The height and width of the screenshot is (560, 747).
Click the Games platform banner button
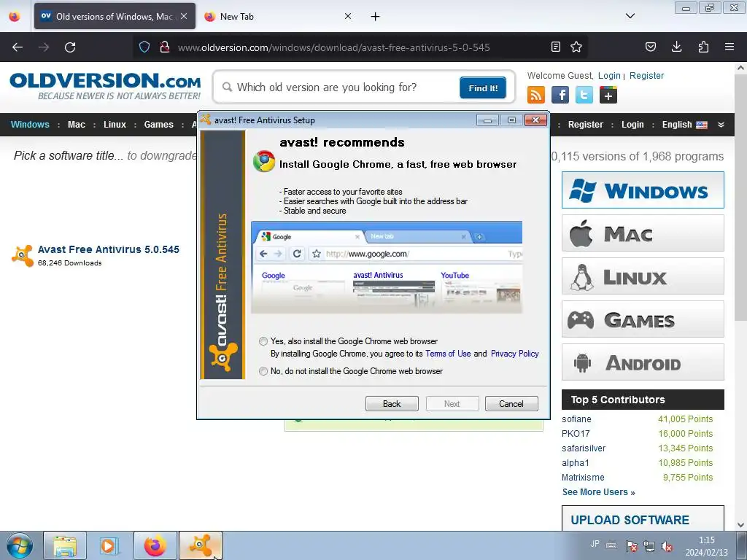coord(643,319)
